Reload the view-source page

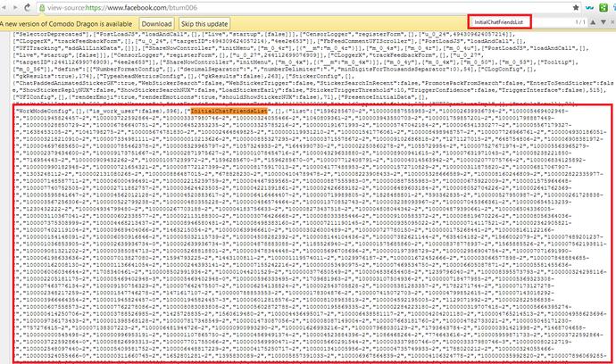pos(28,7)
